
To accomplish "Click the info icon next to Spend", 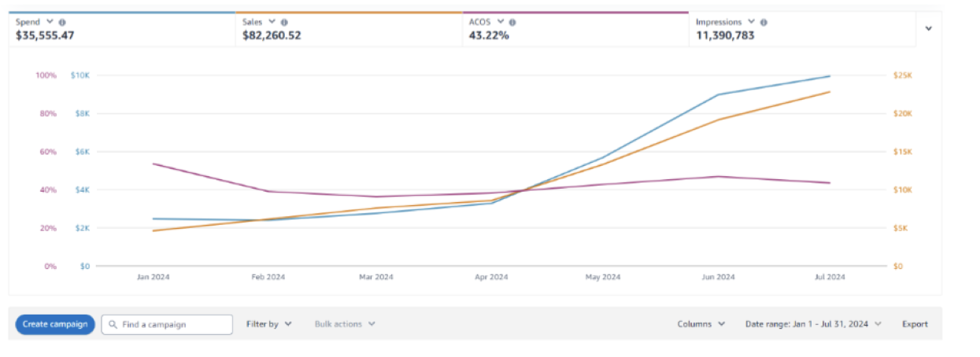I will click(62, 23).
